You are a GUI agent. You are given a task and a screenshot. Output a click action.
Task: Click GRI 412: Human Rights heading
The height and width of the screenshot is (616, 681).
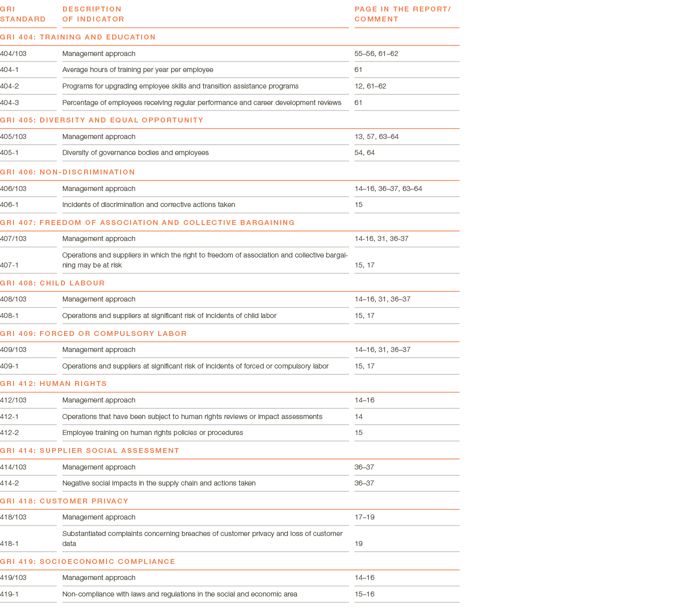tap(54, 383)
